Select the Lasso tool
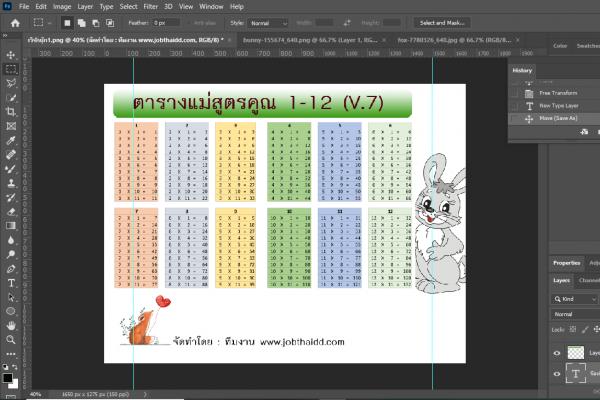 click(11, 83)
